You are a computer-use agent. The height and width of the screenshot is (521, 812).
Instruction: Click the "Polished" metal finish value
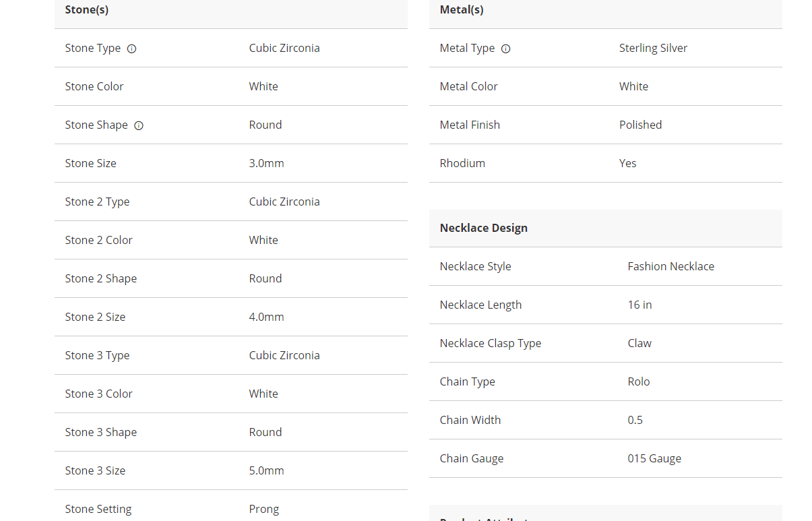640,125
